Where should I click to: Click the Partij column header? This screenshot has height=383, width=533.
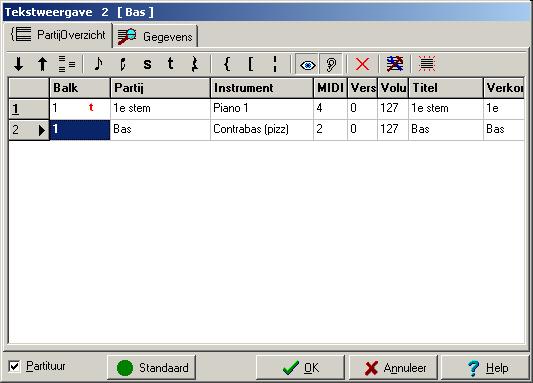(160, 88)
